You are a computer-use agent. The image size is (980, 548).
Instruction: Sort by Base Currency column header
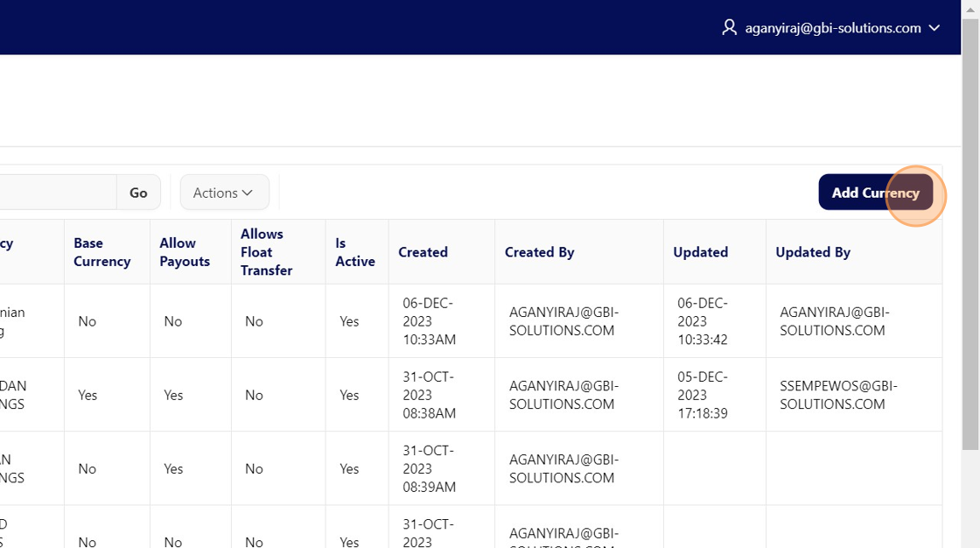click(x=101, y=252)
